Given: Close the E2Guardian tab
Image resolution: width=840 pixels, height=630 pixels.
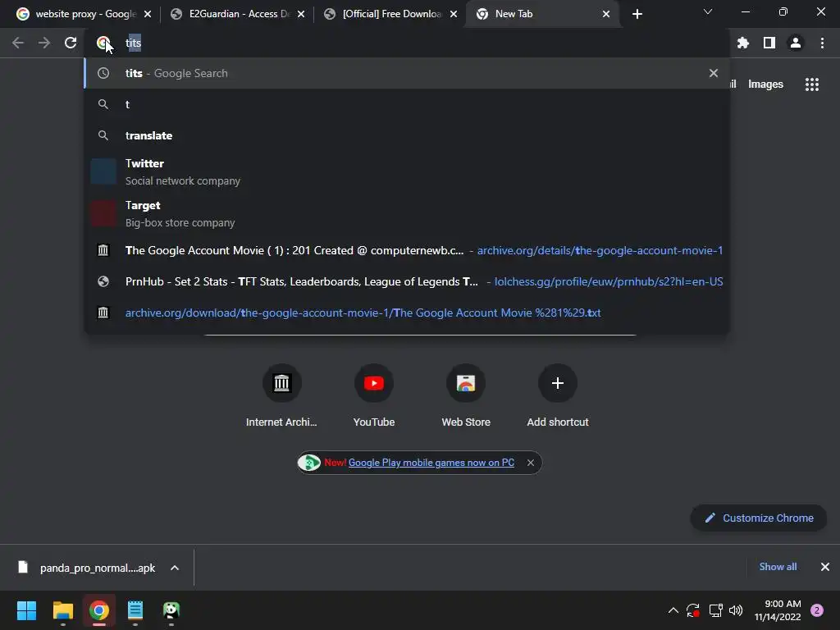Looking at the screenshot, I should (x=301, y=15).
